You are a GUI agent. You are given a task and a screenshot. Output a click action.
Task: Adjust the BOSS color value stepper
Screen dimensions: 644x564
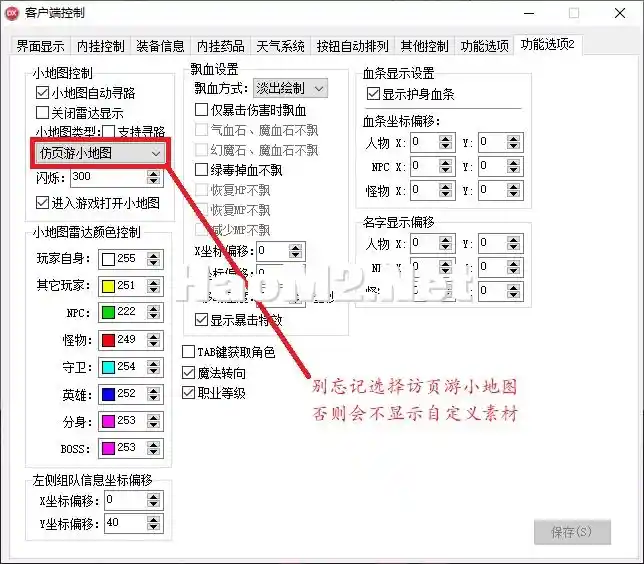[x=154, y=448]
